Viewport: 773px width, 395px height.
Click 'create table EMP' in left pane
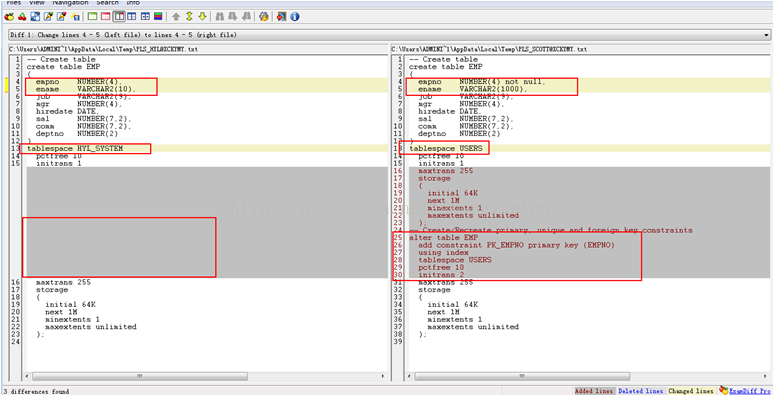[x=63, y=67]
